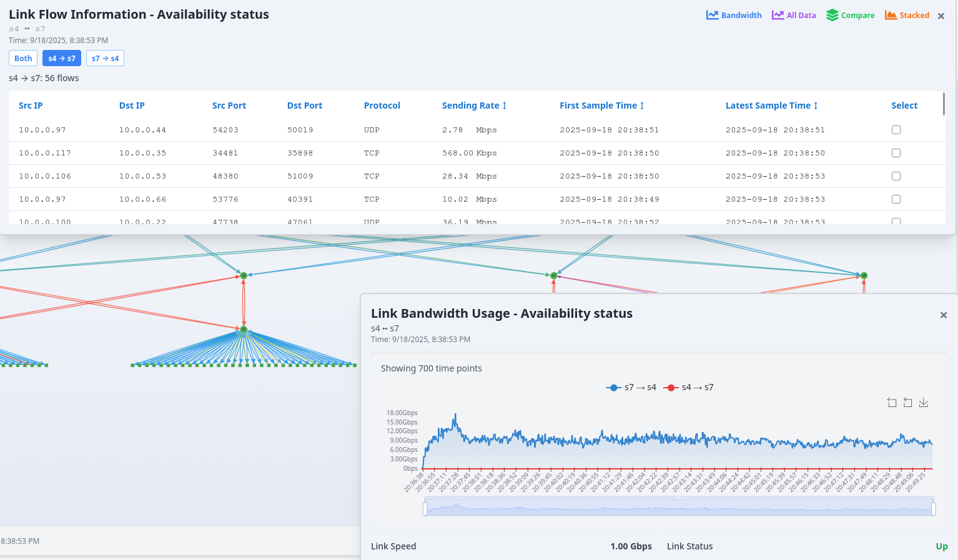The image size is (958, 560).
Task: Sort flows by First Sample Time
Action: [601, 106]
